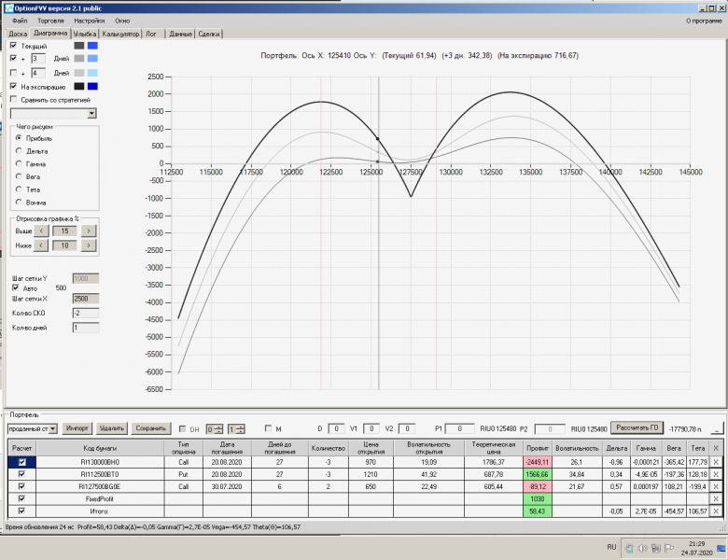Remove the RI112500BT0 position using its X
Image resolution: width=728 pixels, height=560 pixels.
pyautogui.click(x=716, y=474)
